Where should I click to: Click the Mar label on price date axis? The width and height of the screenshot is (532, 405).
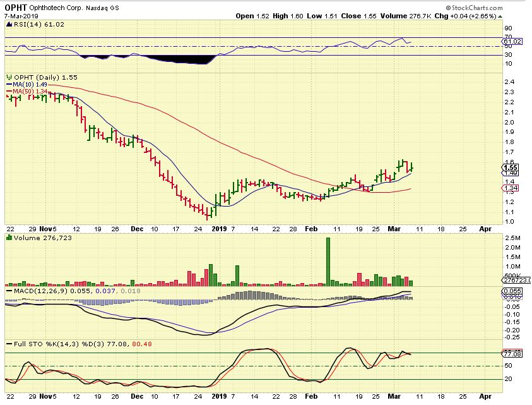point(394,229)
